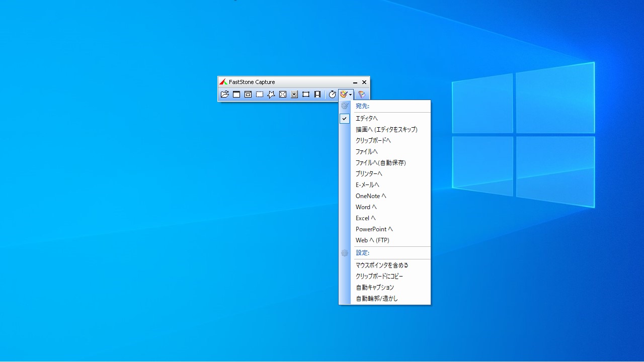Screen dimensions: 644x362
Task: Choose ファイルへ(自動保存) destination
Action: coord(385,163)
